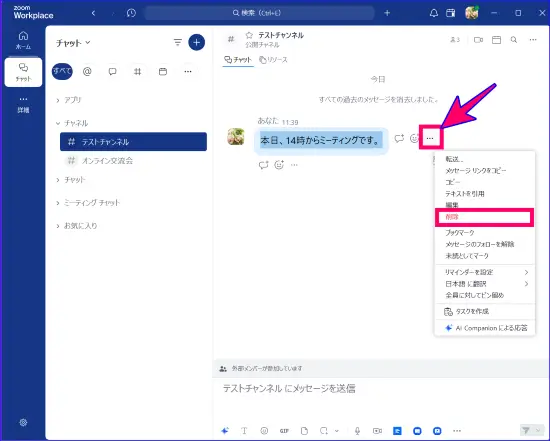Filter chats by @ mentions
This screenshot has height=441, width=550.
87,72
